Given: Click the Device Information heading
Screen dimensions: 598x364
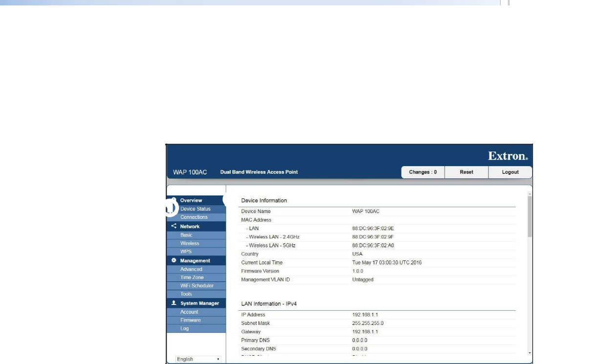Looking at the screenshot, I should pyautogui.click(x=264, y=201).
